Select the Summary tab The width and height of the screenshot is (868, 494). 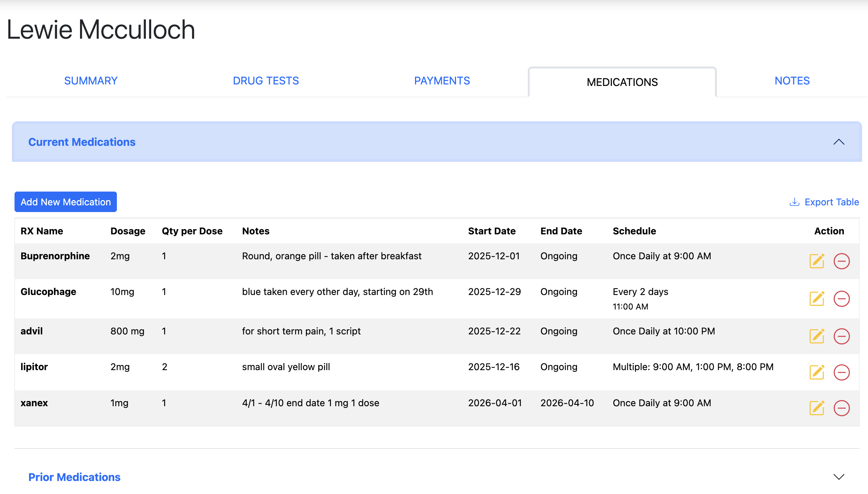91,80
